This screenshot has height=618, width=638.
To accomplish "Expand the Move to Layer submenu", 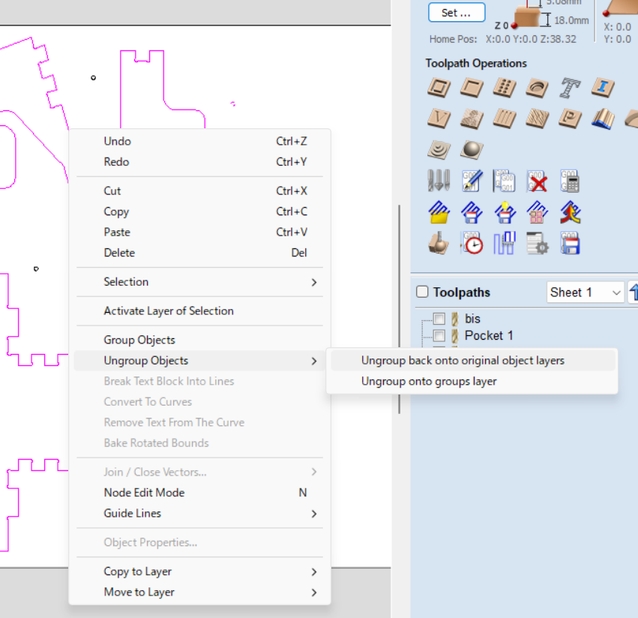I will 199,592.
